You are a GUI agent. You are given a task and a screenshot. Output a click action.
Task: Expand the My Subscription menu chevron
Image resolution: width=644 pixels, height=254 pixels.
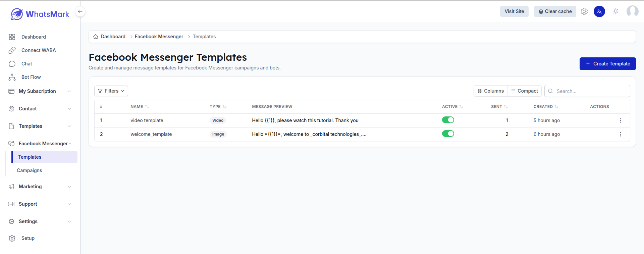pyautogui.click(x=69, y=91)
